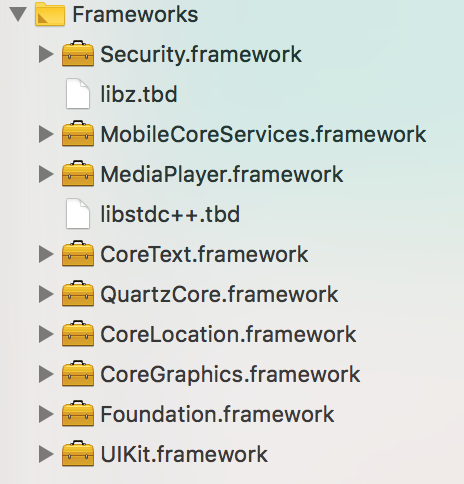464x484 pixels.
Task: Click the MediaPlayer.framework toolbox icon
Action: pyautogui.click(x=78, y=174)
